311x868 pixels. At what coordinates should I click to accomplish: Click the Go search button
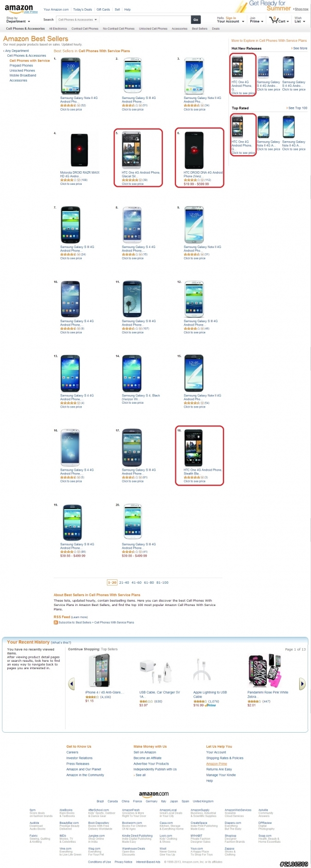click(195, 20)
